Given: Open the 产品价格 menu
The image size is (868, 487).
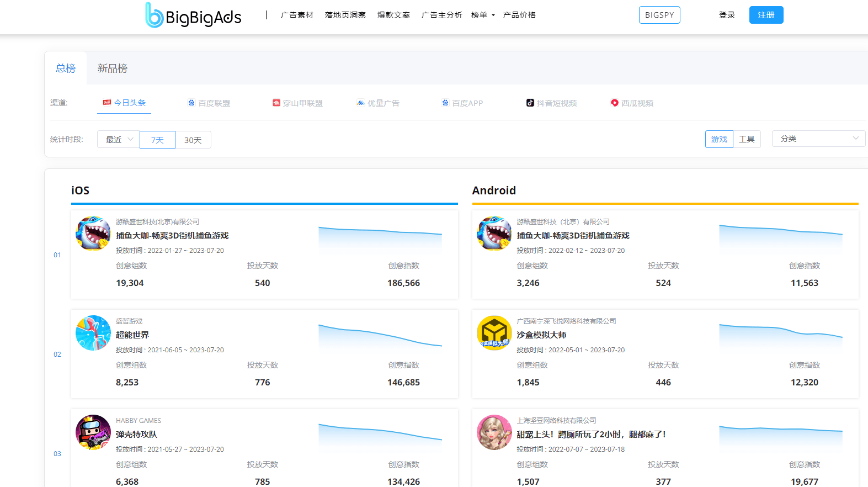Looking at the screenshot, I should 519,15.
